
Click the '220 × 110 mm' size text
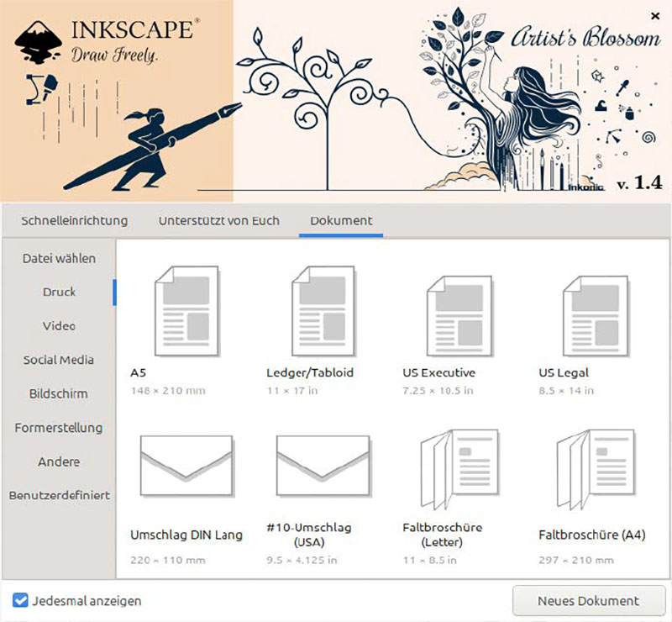click(168, 561)
